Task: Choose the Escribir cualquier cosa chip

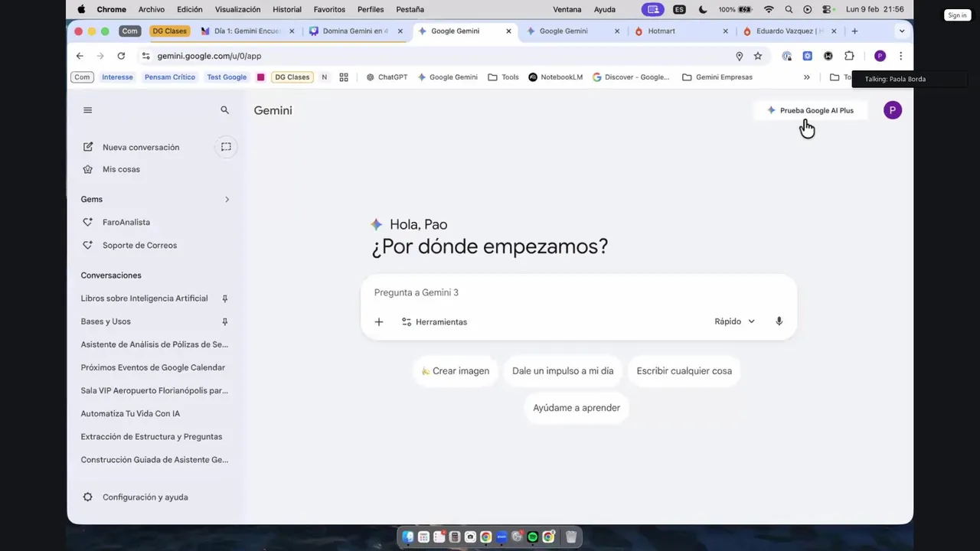Action: 684,371
